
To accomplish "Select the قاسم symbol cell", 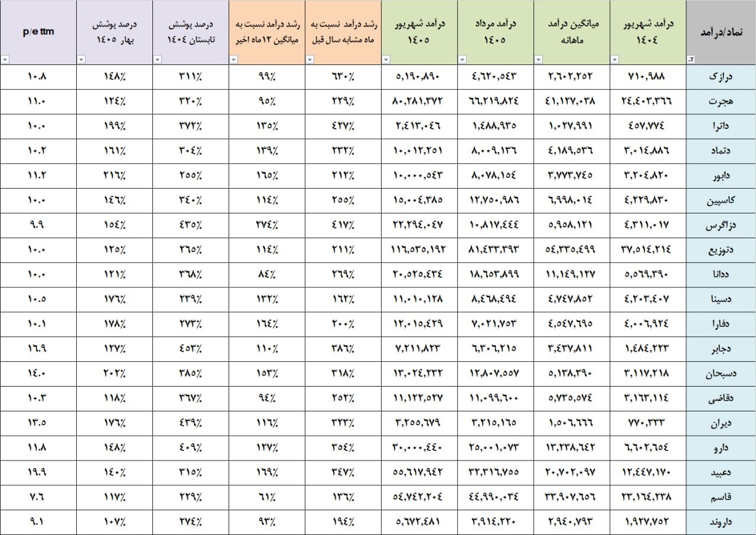I will coord(721,498).
